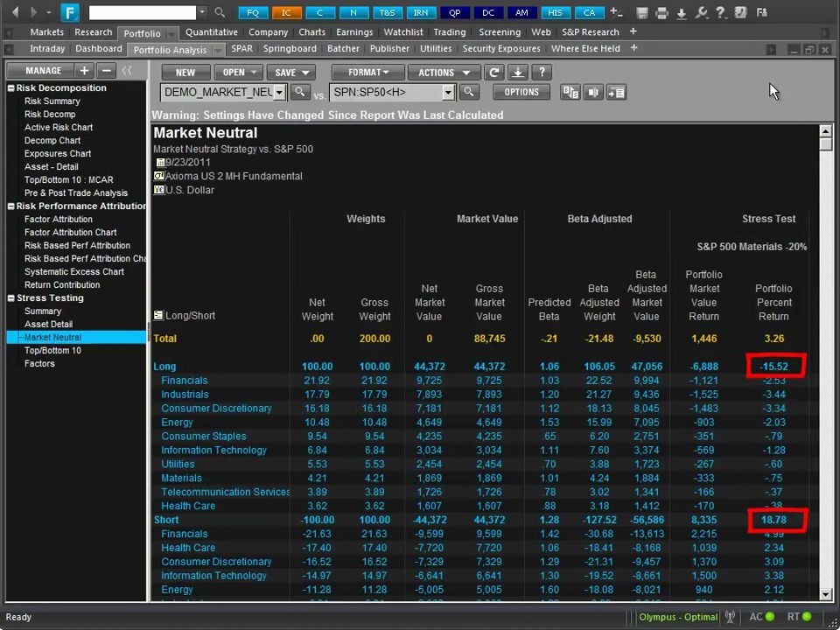Screen dimensions: 840x630
Task: Click the report help question mark button
Action: (x=542, y=73)
